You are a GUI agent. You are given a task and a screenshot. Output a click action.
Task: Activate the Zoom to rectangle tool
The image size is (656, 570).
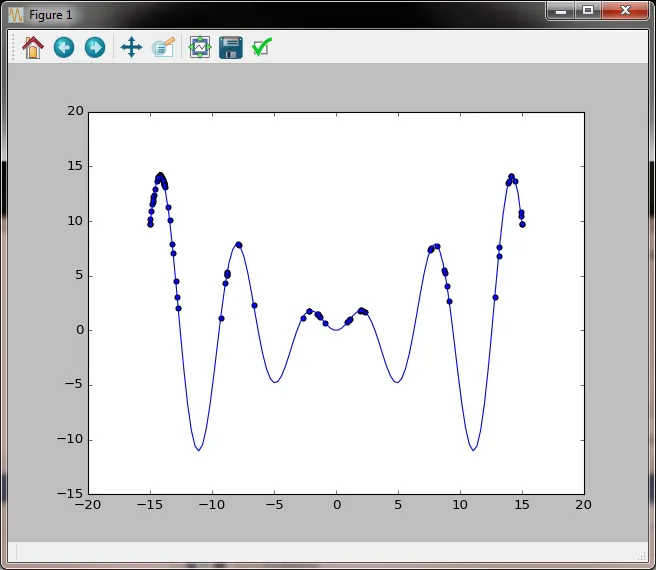coord(164,47)
